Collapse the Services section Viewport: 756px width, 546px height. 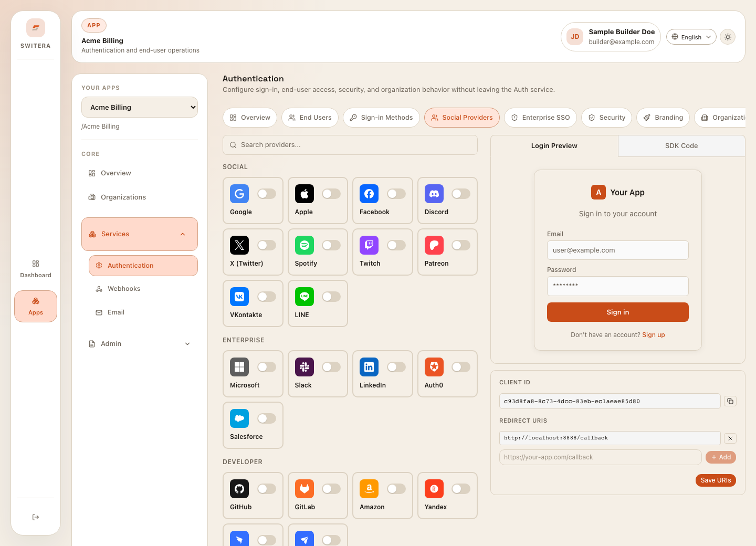pyautogui.click(x=140, y=234)
